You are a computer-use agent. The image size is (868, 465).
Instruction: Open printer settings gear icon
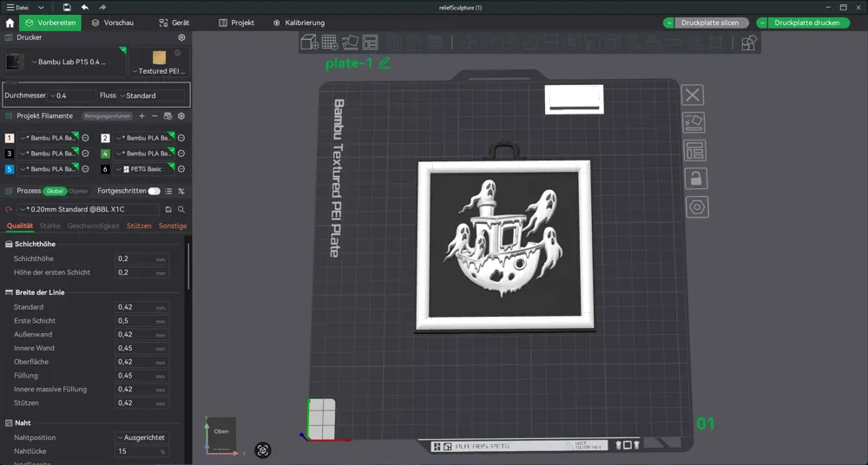coord(181,37)
